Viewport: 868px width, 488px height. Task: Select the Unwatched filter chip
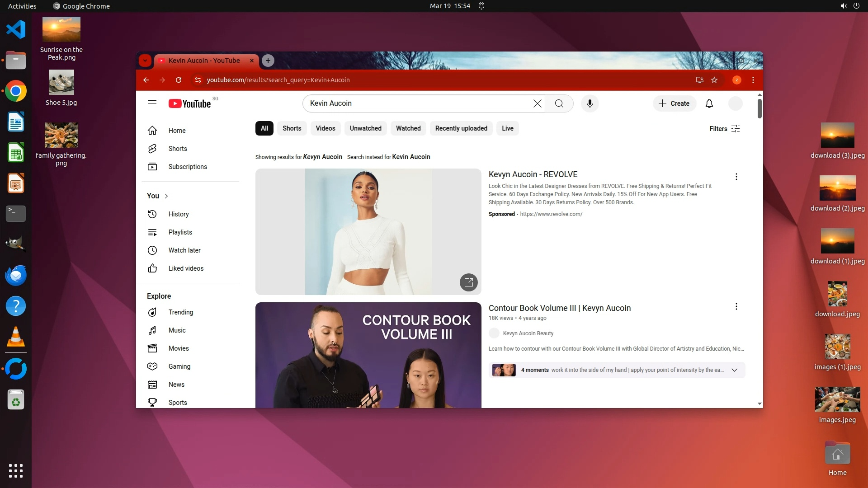[365, 128]
